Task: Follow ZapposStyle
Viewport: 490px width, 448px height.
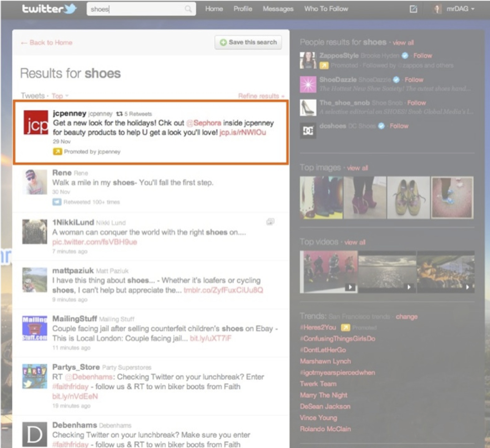Action: click(423, 56)
